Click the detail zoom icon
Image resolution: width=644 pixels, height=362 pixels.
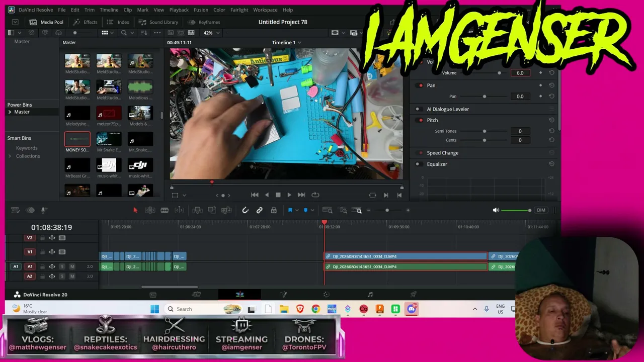(343, 210)
